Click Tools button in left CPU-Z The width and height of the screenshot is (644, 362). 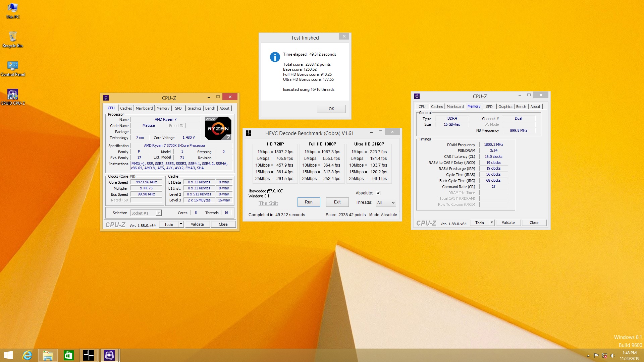coord(169,224)
